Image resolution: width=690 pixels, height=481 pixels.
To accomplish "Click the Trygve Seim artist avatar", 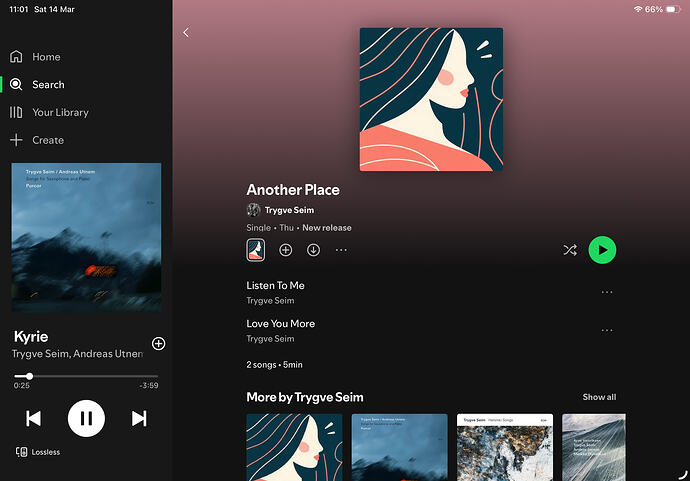I will point(253,210).
